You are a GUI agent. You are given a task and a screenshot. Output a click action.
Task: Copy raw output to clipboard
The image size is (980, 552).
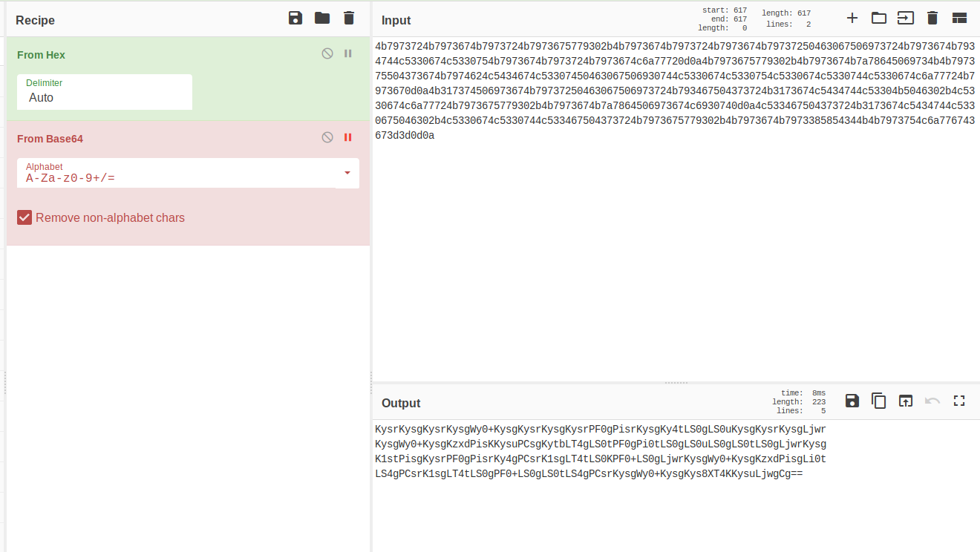[x=879, y=401]
